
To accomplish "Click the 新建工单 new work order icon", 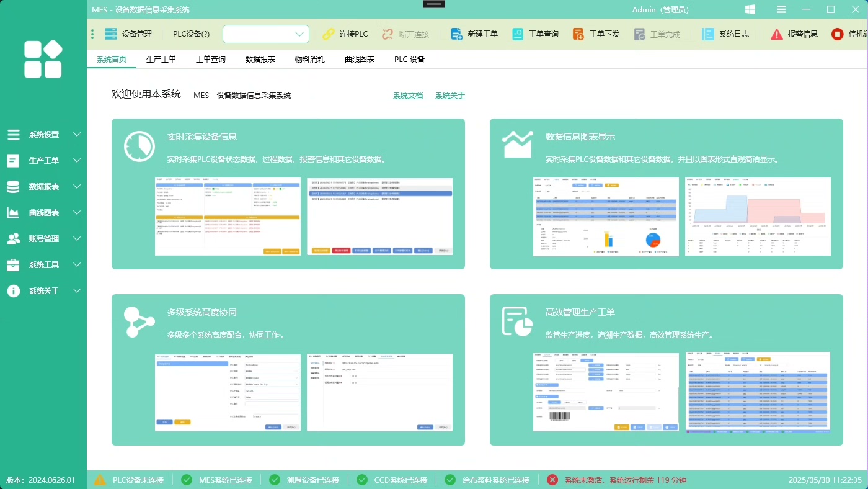I will click(457, 34).
